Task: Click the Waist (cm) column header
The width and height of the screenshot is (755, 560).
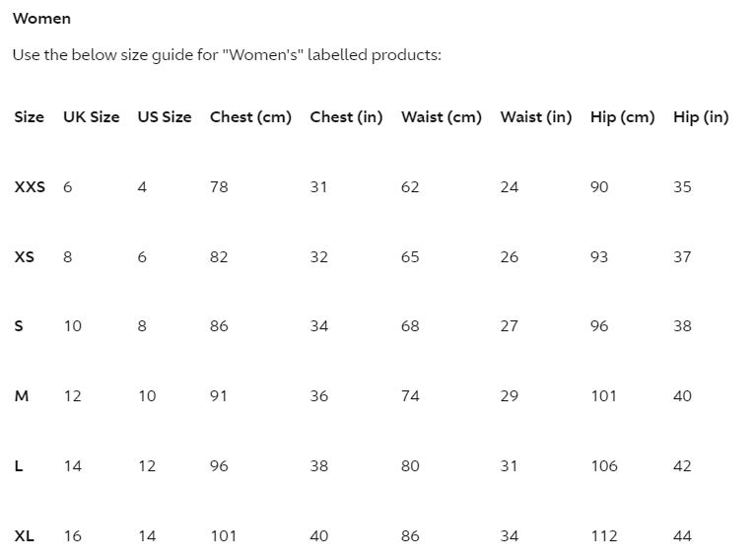Action: (442, 117)
